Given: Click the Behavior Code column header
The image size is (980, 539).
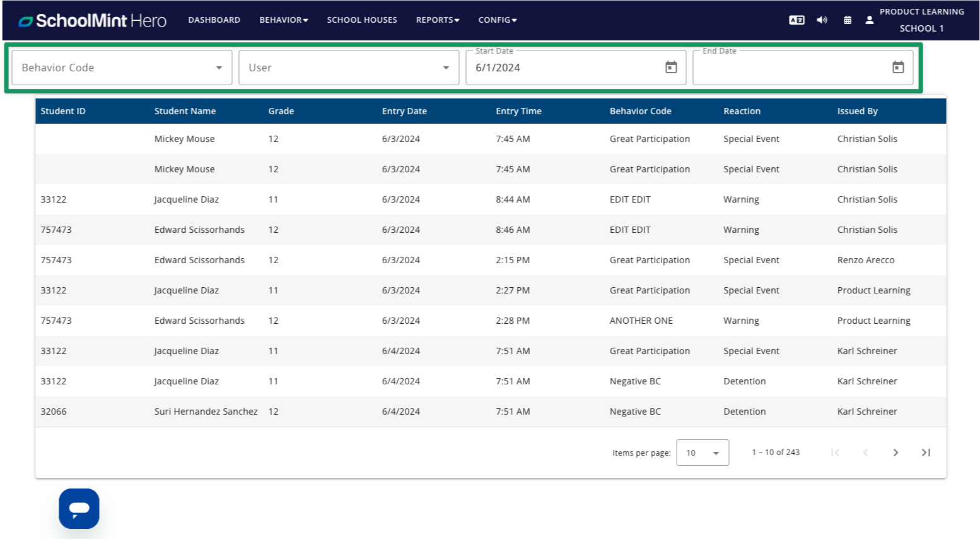Looking at the screenshot, I should pos(640,111).
